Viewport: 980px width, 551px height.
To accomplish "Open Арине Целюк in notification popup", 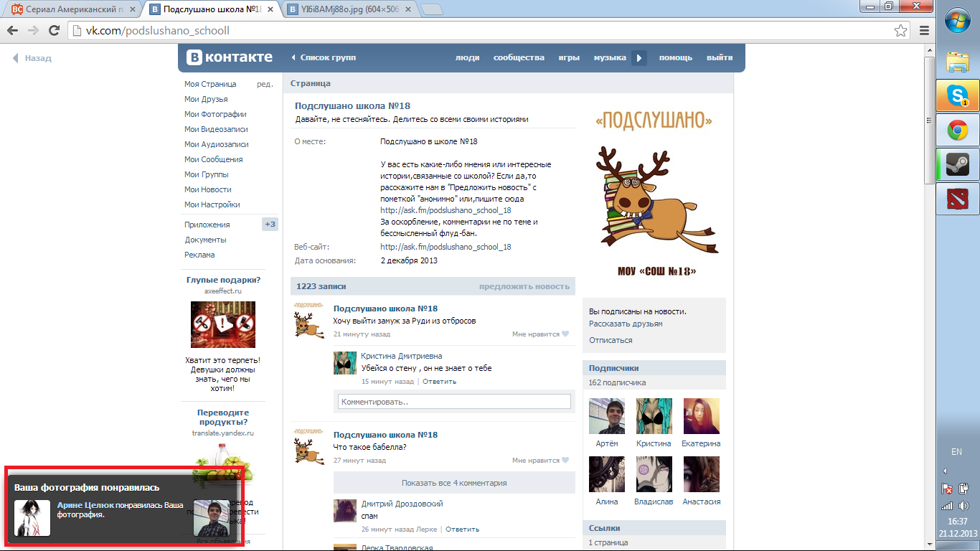I will (x=85, y=505).
